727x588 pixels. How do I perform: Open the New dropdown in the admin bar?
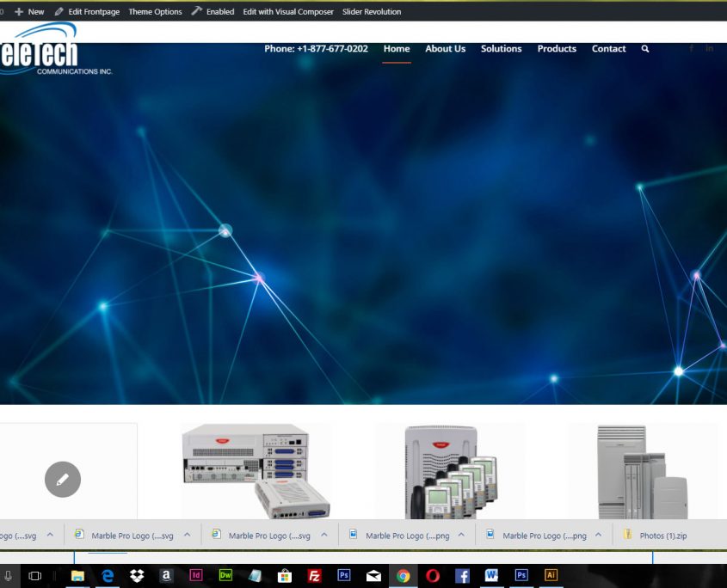[x=29, y=12]
